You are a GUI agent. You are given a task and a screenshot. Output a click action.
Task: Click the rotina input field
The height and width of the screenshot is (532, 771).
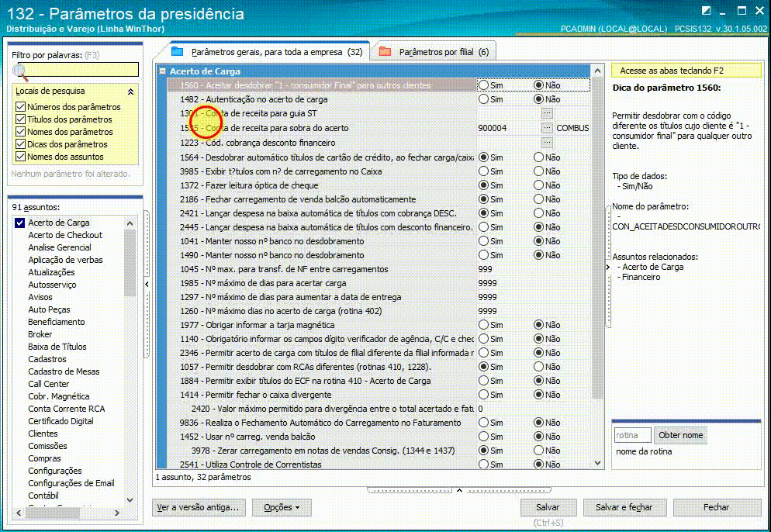tap(632, 435)
